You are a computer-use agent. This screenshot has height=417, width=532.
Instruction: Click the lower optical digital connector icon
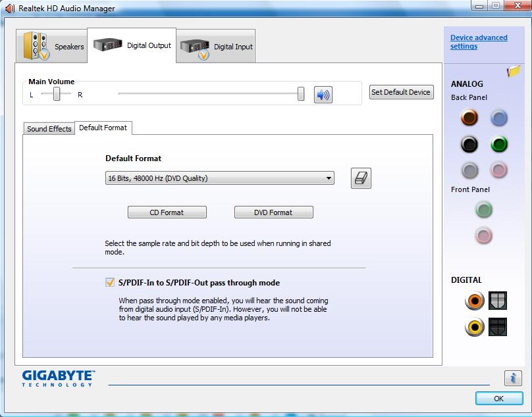[498, 327]
